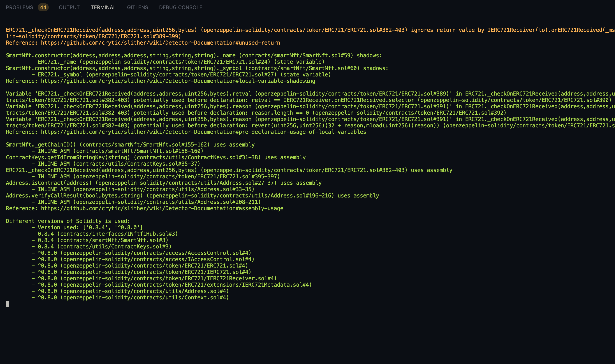This screenshot has width=615, height=364.
Task: Click the "Version used: ['0.8.4', '^0.8.0']" line
Action: pos(87,228)
